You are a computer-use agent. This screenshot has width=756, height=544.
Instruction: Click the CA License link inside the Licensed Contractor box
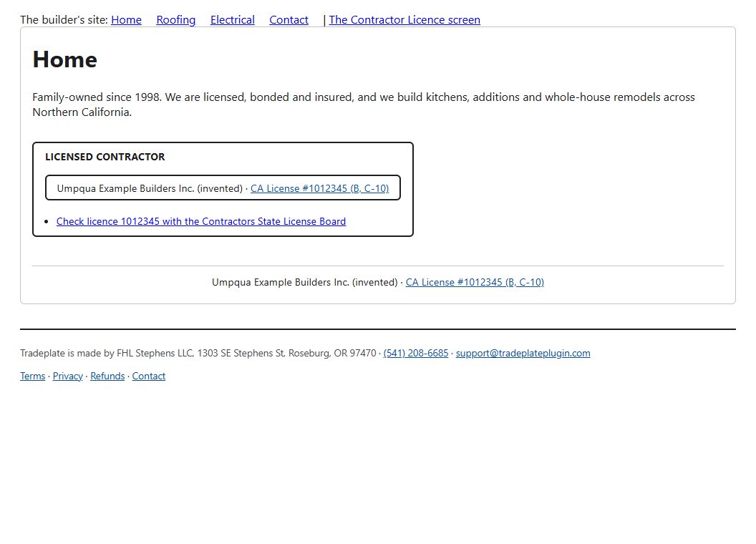point(320,188)
